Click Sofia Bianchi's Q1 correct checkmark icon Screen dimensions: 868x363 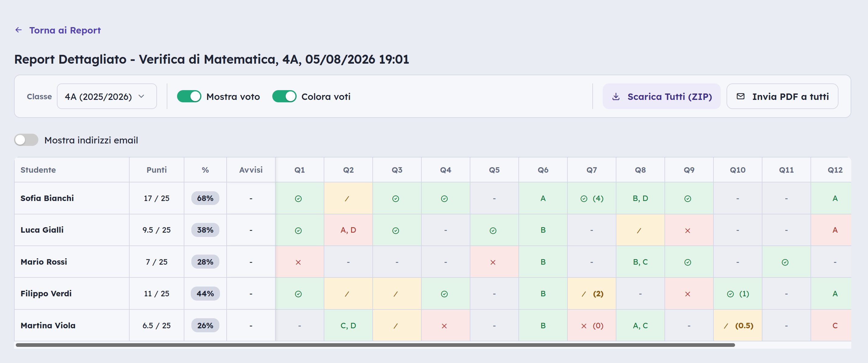click(x=298, y=199)
